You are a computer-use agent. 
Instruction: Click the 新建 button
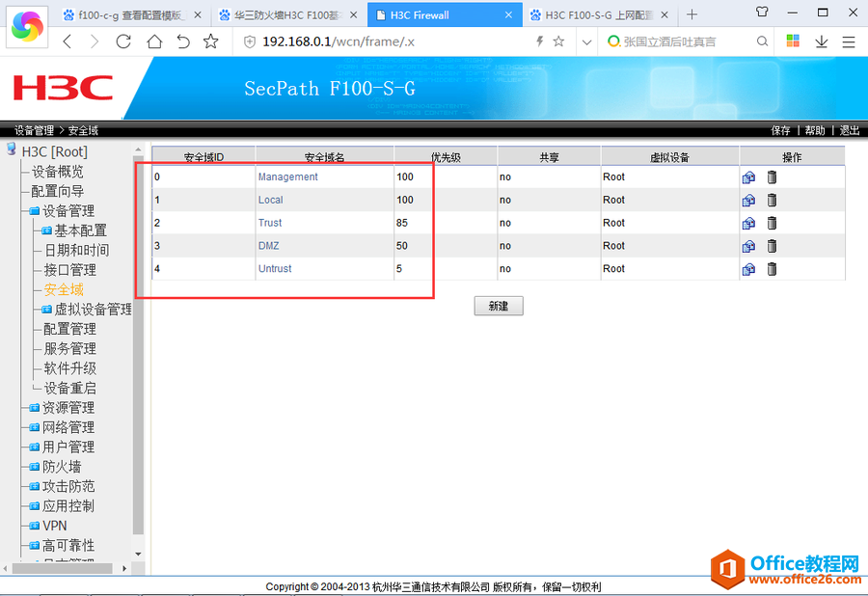(499, 306)
